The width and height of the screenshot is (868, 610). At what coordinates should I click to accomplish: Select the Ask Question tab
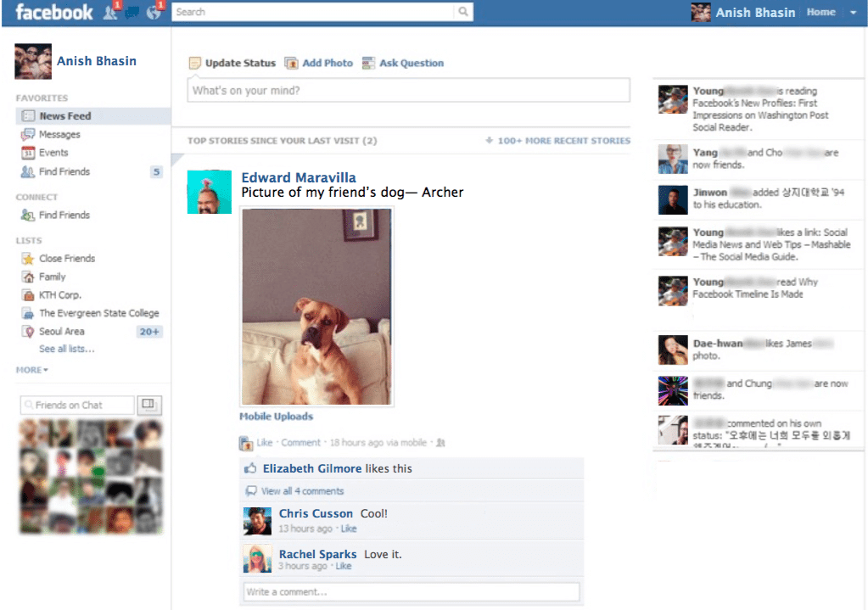pos(412,63)
